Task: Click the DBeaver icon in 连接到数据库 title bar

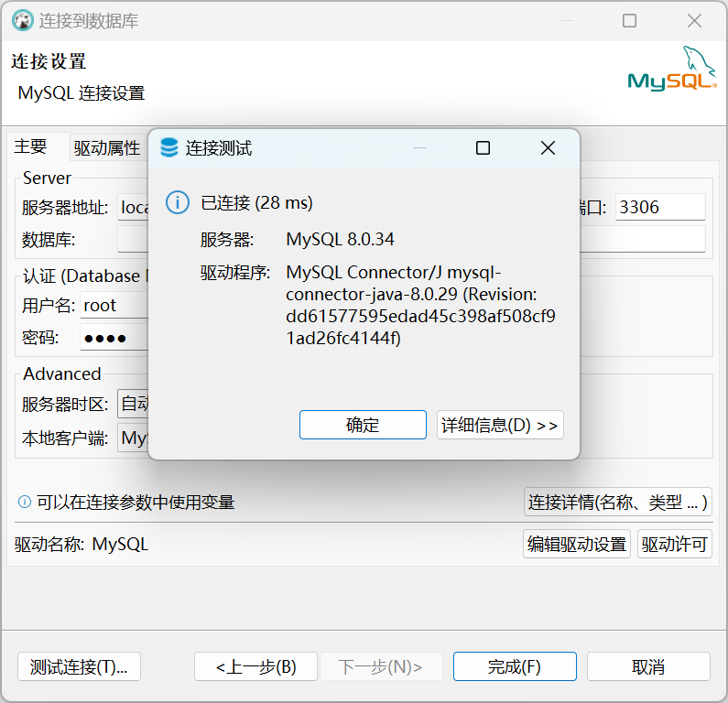Action: point(22,20)
